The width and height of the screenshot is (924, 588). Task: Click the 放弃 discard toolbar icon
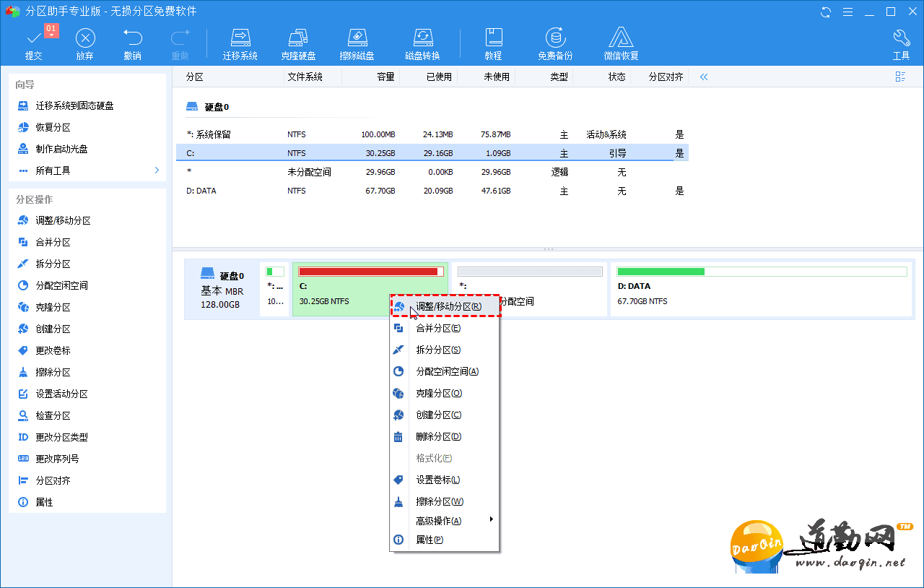[x=85, y=44]
